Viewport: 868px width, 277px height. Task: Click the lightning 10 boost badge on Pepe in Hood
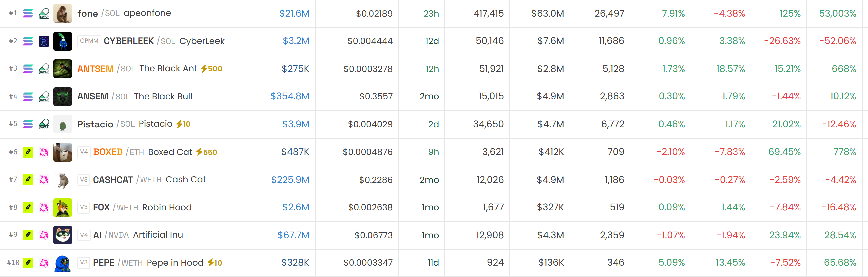tap(214, 263)
